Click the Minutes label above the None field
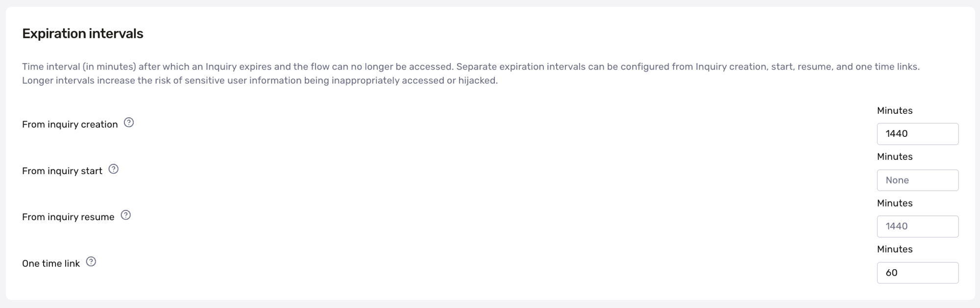The image size is (980, 308). pos(895,156)
